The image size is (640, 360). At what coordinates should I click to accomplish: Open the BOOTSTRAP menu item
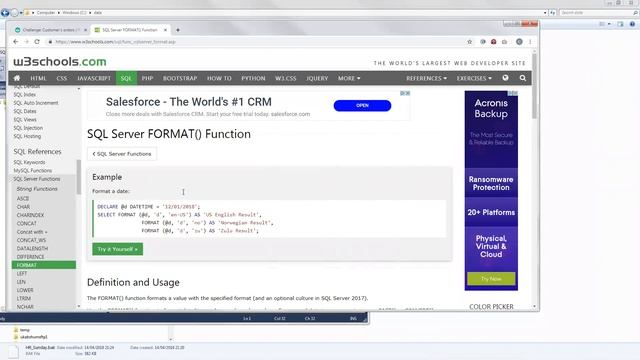(x=180, y=78)
